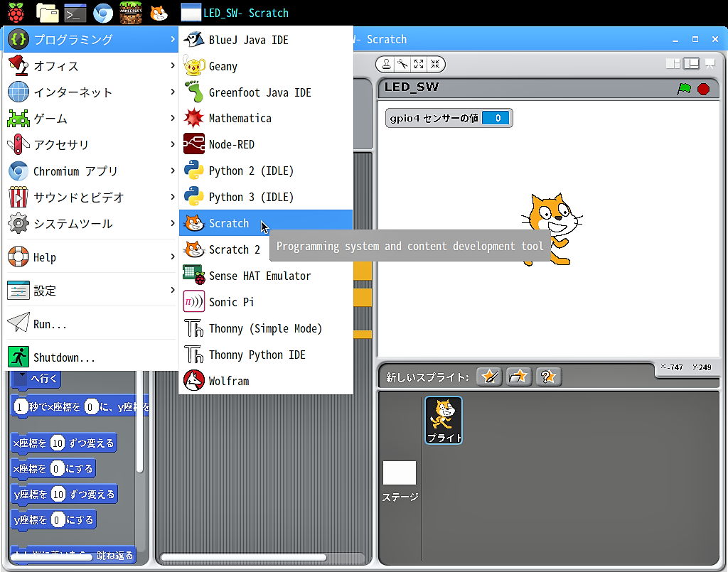Launch Scratch 2
This screenshot has width=728, height=572.
point(225,249)
